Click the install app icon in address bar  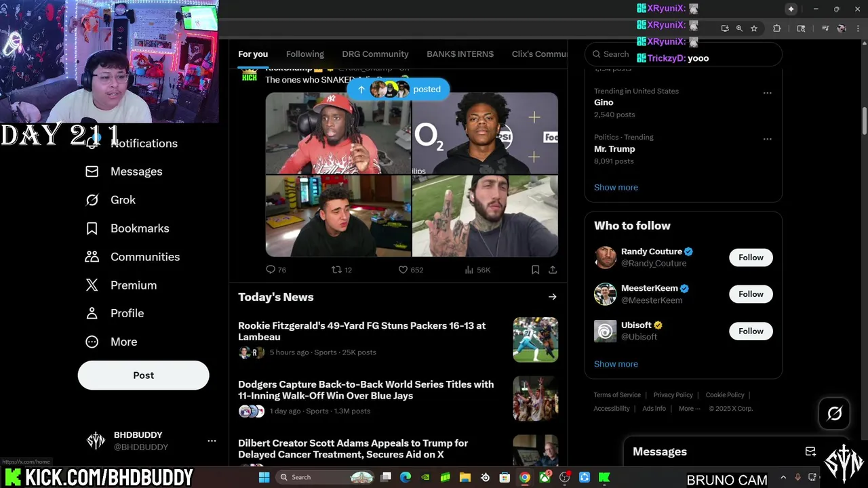tap(725, 28)
